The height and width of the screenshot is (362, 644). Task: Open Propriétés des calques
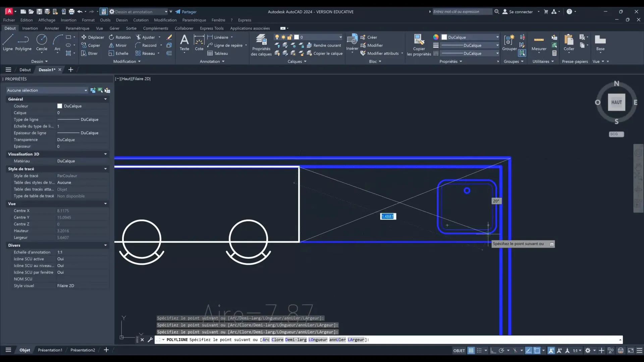pyautogui.click(x=261, y=45)
